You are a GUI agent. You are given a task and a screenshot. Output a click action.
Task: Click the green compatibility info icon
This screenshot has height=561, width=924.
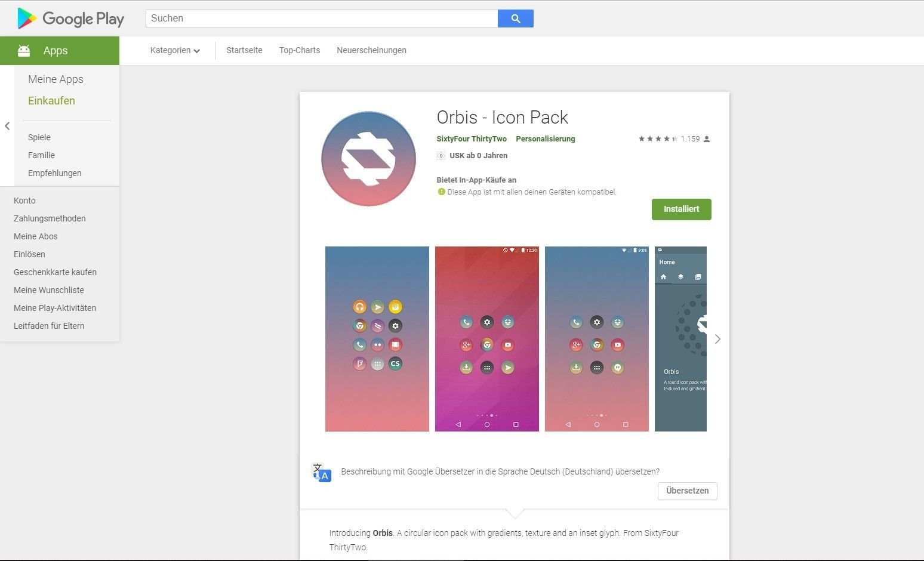pos(441,192)
